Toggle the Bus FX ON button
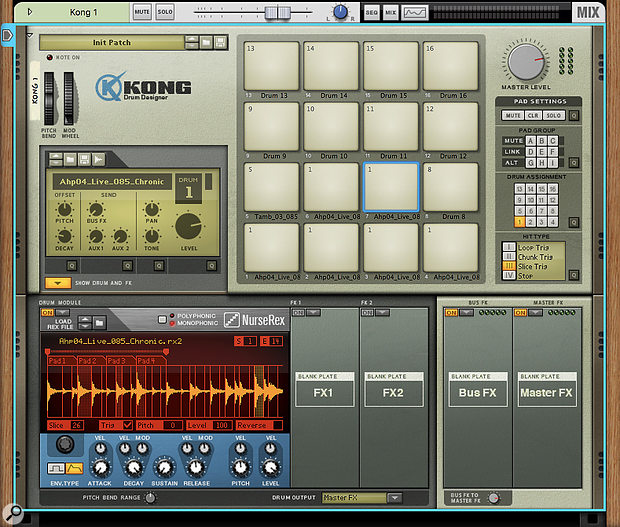Viewport: 620px width, 527px height. 451,313
